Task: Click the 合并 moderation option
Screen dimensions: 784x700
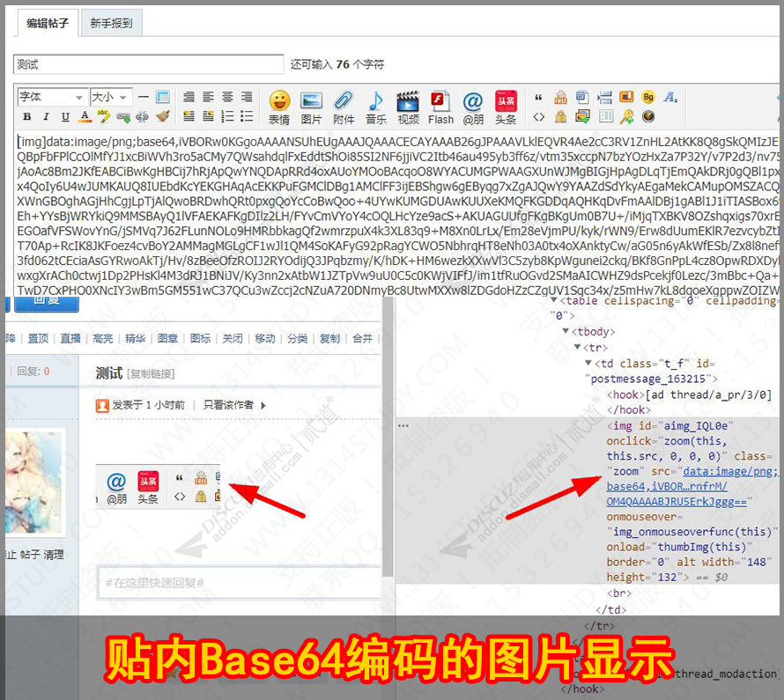Action: pos(363,339)
